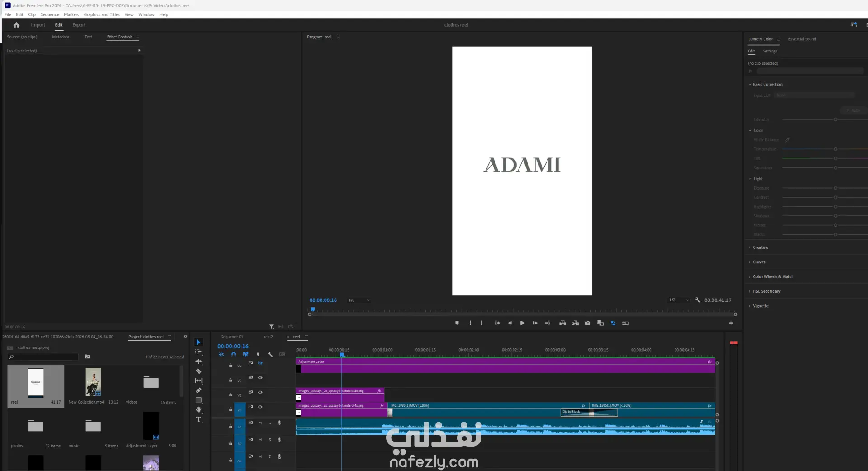Click Go to In point
The height and width of the screenshot is (471, 868).
point(498,323)
